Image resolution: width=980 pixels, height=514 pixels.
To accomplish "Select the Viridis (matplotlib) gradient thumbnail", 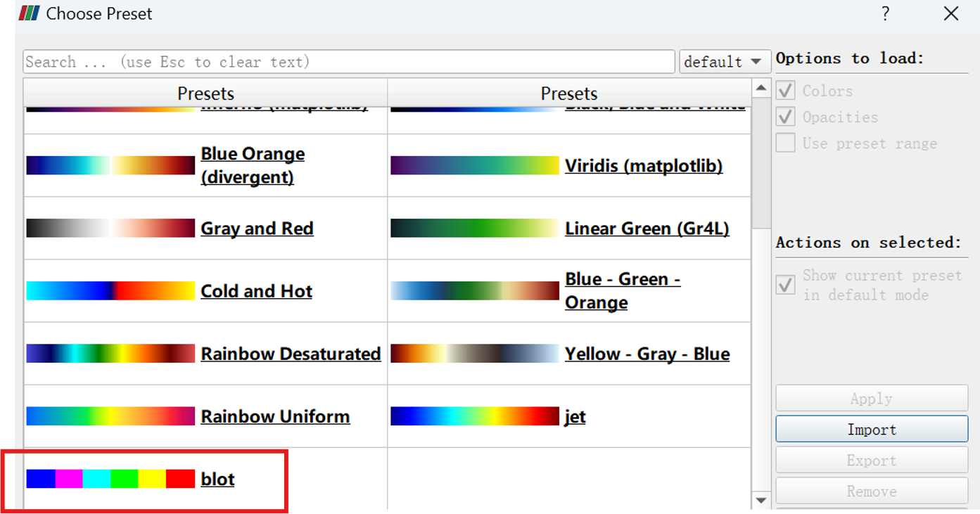I will [x=474, y=166].
